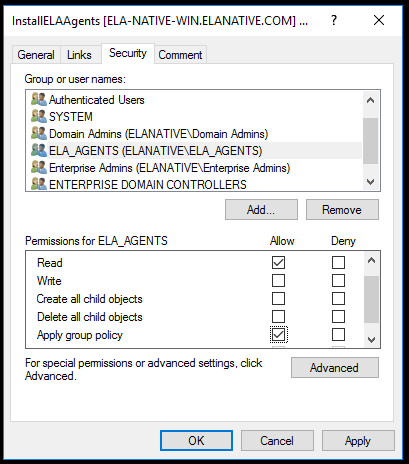Image resolution: width=409 pixels, height=464 pixels.
Task: Switch to the General tab
Action: (x=36, y=55)
